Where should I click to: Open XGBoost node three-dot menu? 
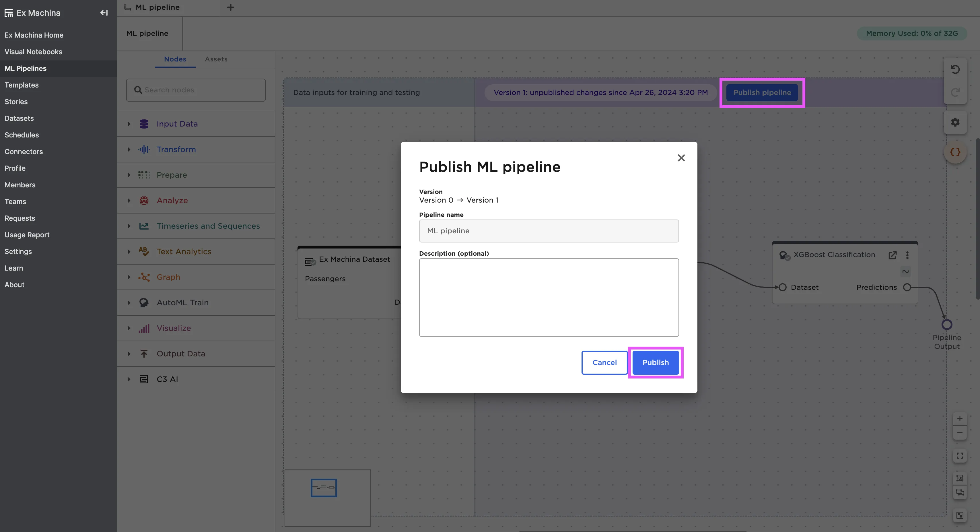click(x=907, y=255)
